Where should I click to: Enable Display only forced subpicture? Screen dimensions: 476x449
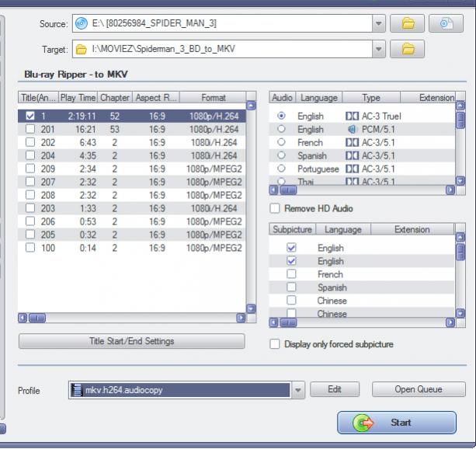[274, 344]
